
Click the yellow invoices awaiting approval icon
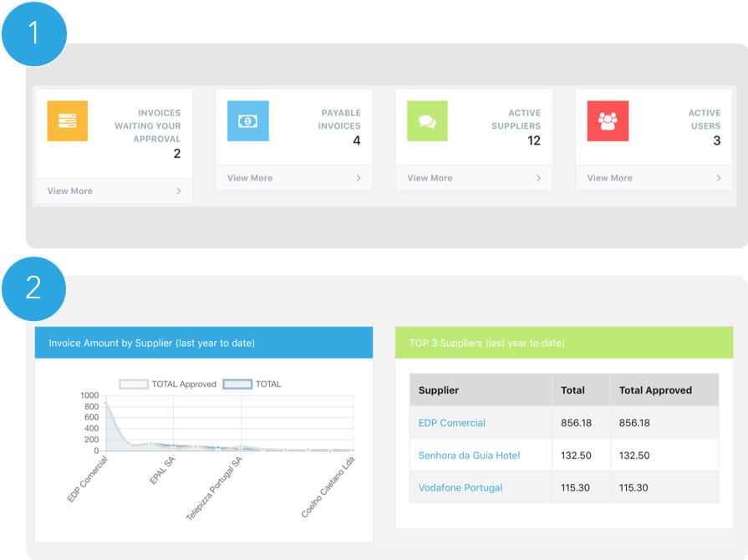click(68, 121)
